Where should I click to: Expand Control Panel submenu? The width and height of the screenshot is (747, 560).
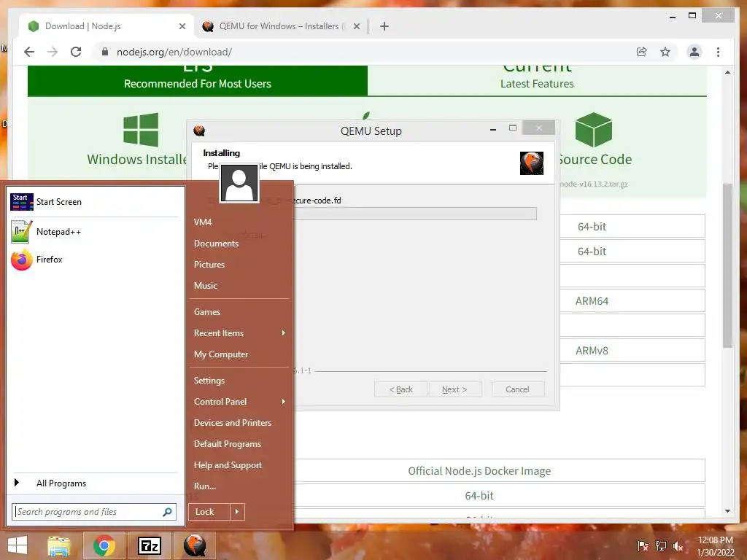[x=284, y=402]
